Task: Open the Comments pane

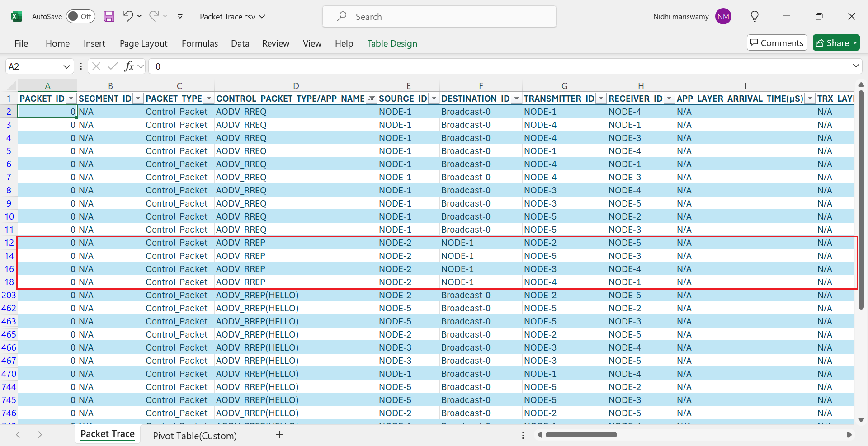Action: click(777, 43)
